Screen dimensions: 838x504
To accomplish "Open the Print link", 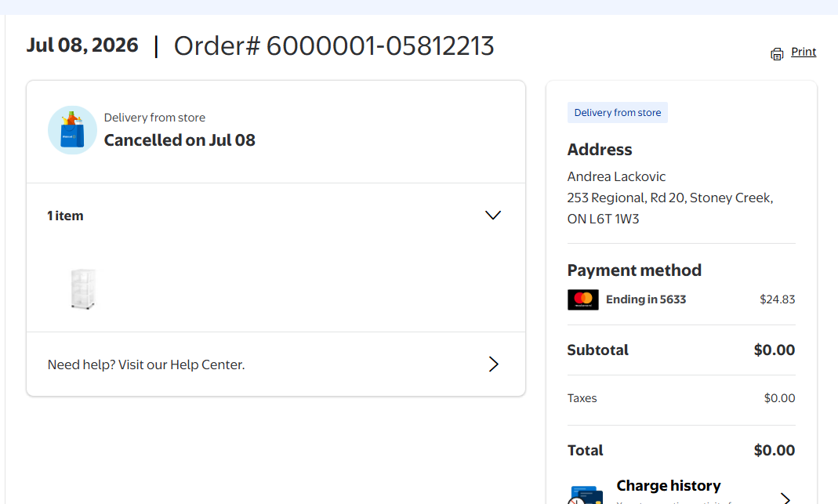I will pos(804,52).
